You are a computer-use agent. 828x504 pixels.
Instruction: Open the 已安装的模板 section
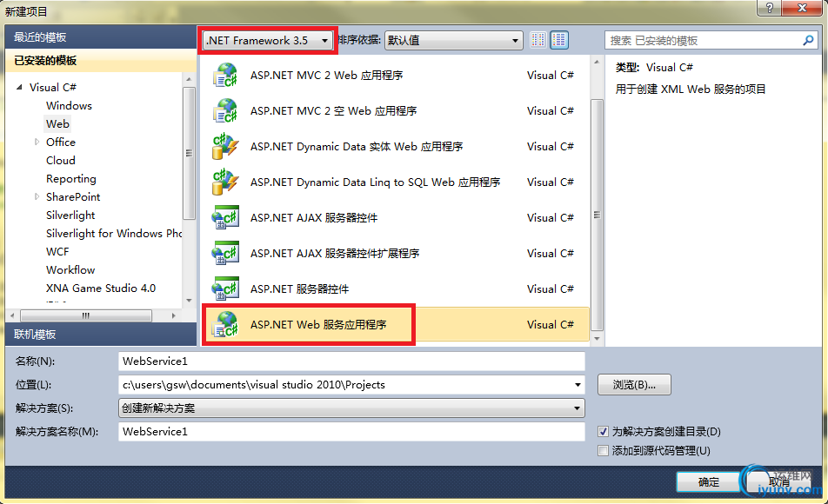pyautogui.click(x=100, y=60)
